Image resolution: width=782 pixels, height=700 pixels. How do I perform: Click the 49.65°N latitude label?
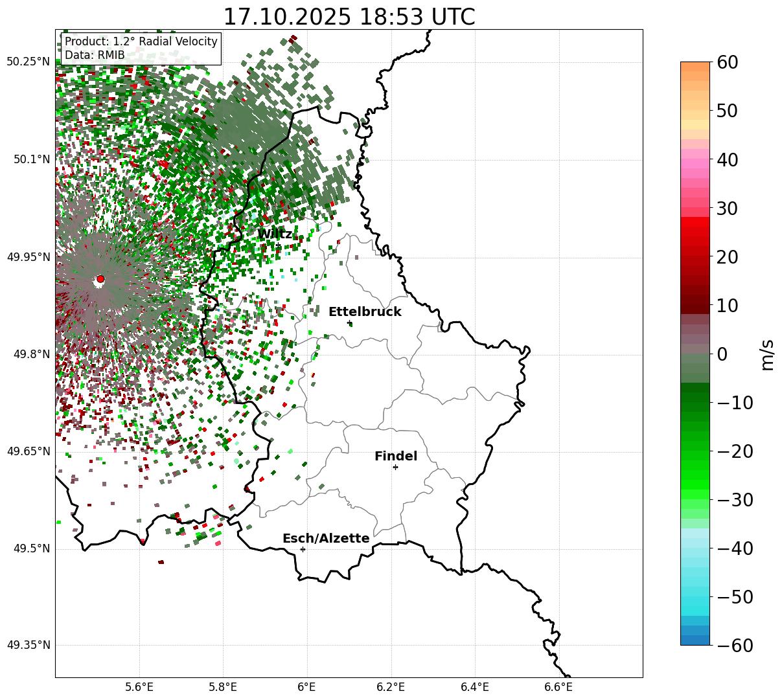pos(28,451)
